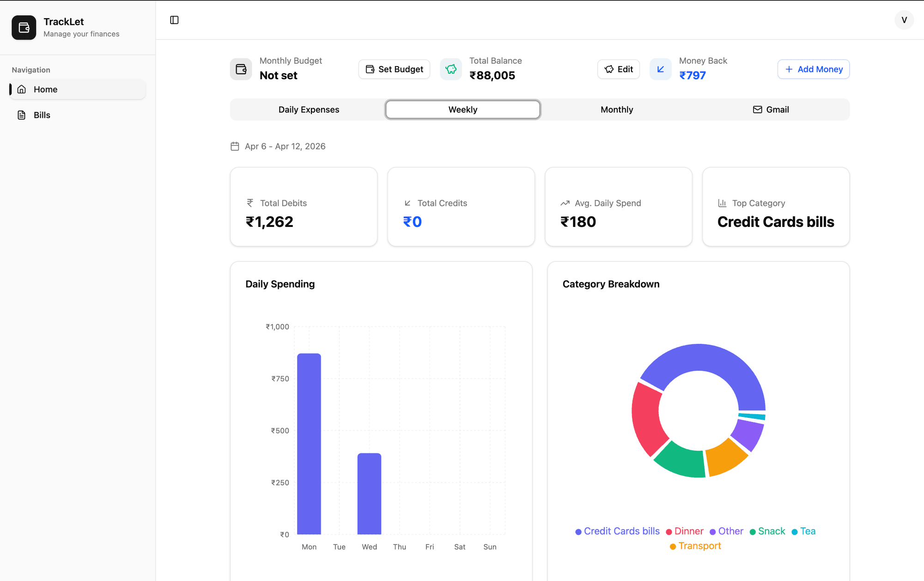This screenshot has height=581, width=924.
Task: Click the Money Back arrow icon
Action: point(661,69)
